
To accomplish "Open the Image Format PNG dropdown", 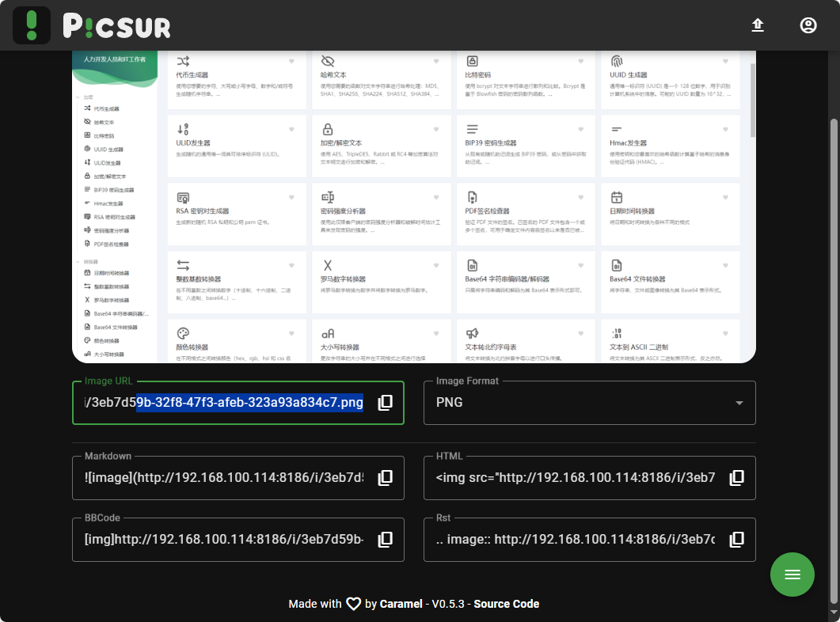I will (x=589, y=403).
